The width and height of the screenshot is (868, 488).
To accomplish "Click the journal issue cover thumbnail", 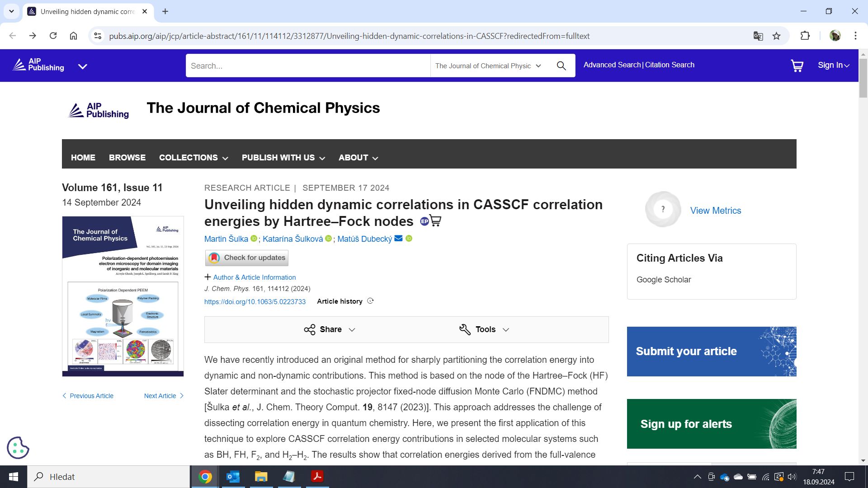I will click(123, 296).
